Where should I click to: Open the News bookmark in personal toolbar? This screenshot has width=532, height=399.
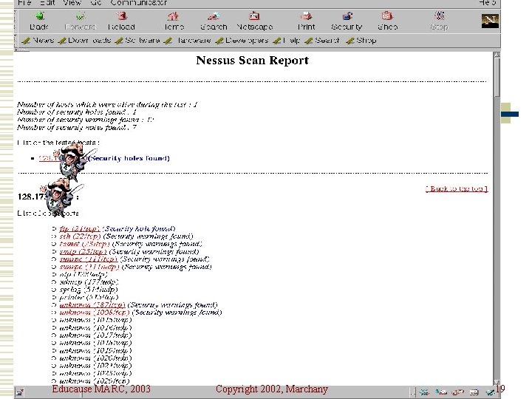coord(38,41)
